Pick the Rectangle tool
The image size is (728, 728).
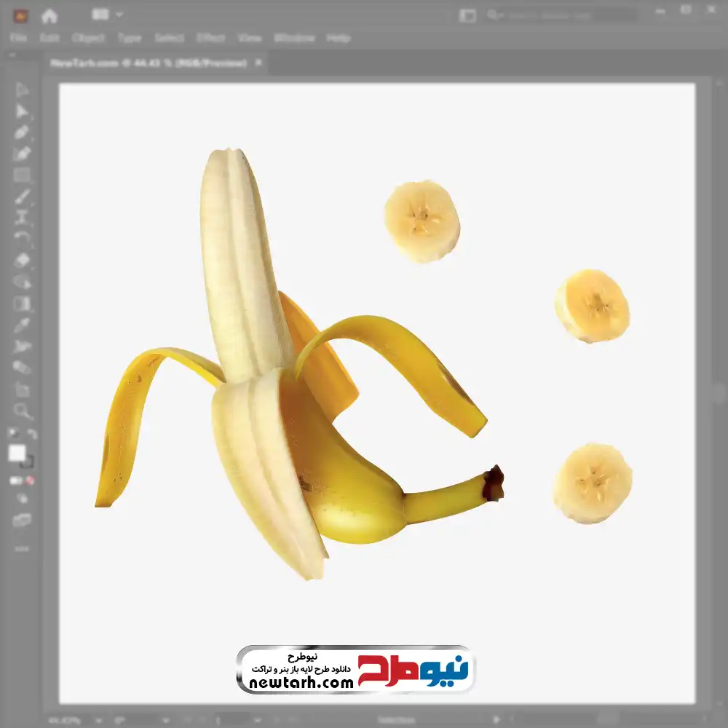point(22,175)
